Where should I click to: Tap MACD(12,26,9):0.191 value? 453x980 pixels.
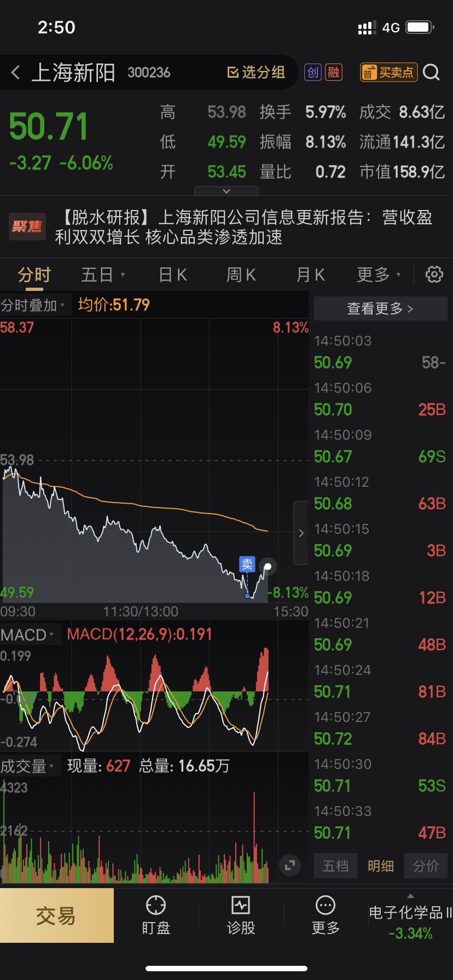pyautogui.click(x=140, y=634)
